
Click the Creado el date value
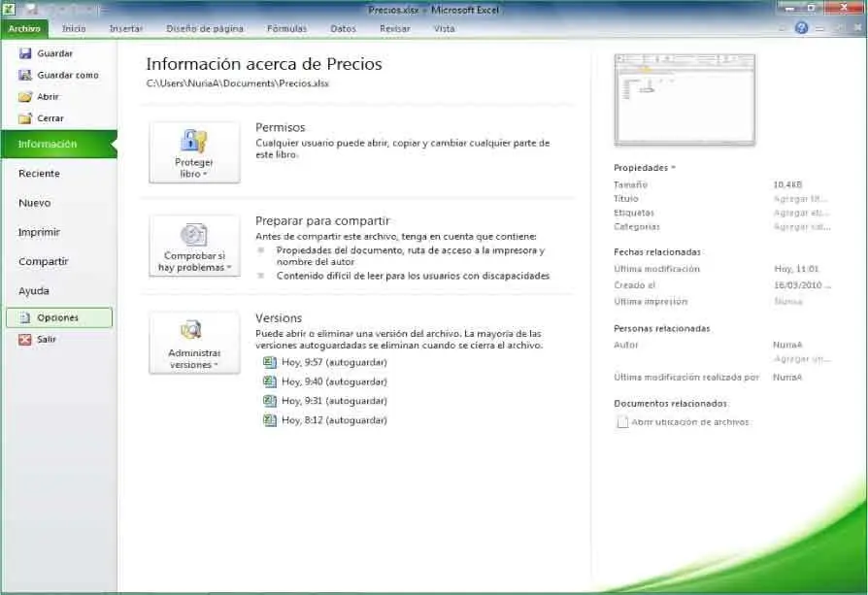coord(802,285)
